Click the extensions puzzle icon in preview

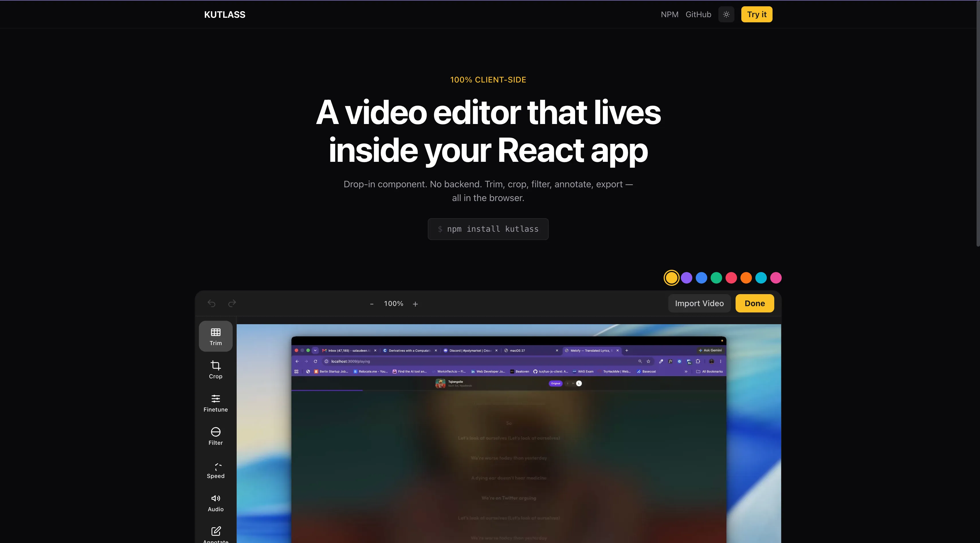[698, 362]
